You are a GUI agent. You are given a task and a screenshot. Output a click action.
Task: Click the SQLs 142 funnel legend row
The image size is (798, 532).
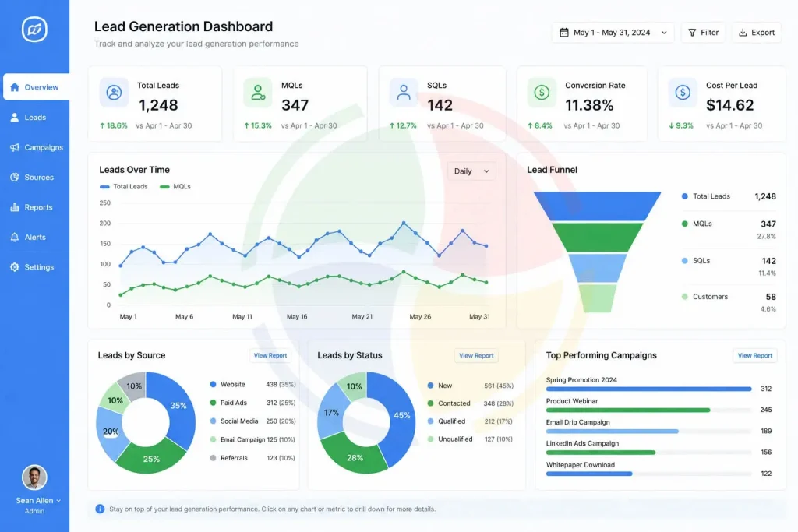[x=729, y=266]
